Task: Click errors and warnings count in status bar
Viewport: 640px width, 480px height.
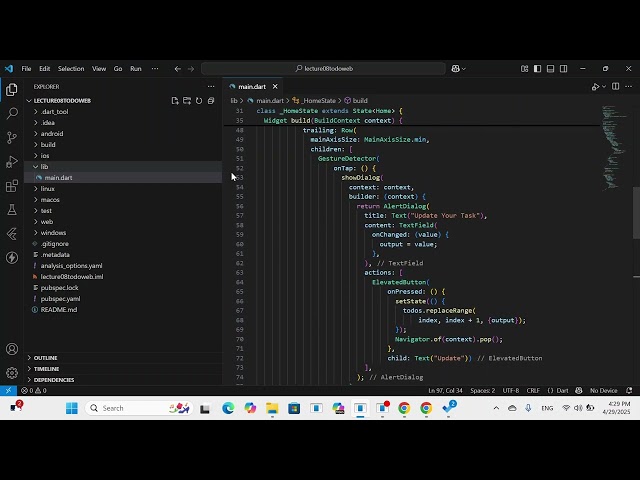Action: coord(34,391)
